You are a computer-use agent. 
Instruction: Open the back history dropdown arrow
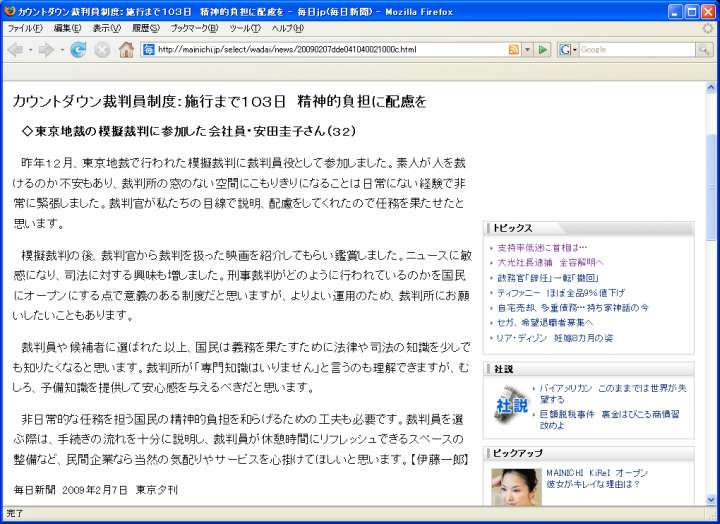coord(30,49)
